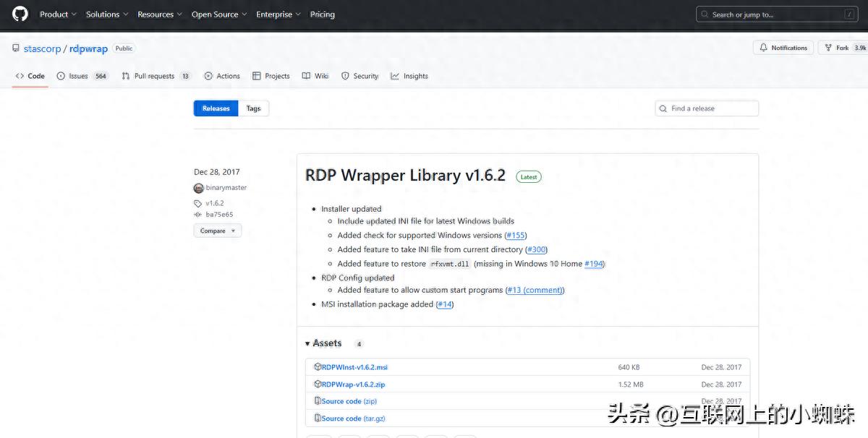Focus the Find a release field
The image size is (868, 438).
coord(707,108)
